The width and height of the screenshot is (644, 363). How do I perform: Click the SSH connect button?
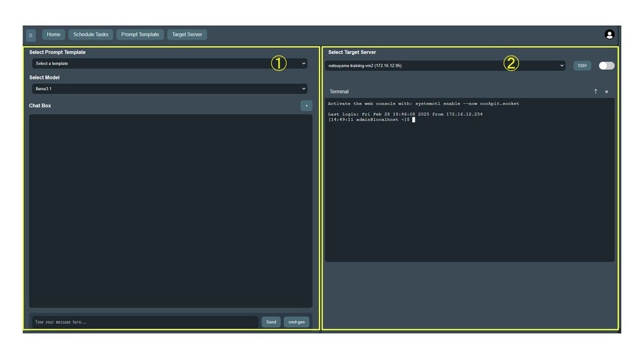582,66
